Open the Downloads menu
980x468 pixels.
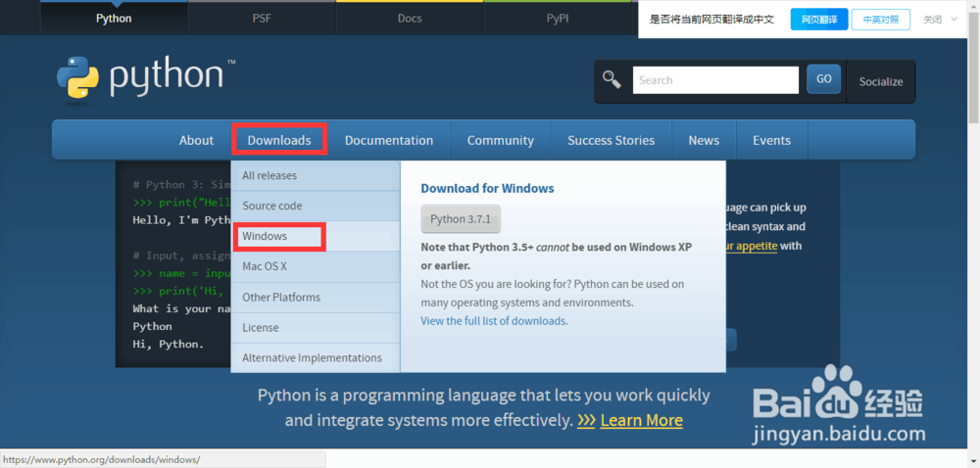(x=279, y=140)
